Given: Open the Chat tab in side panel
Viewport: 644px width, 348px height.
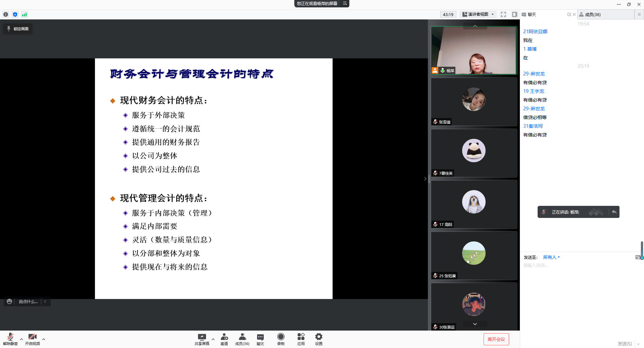Looking at the screenshot, I should [532, 14].
